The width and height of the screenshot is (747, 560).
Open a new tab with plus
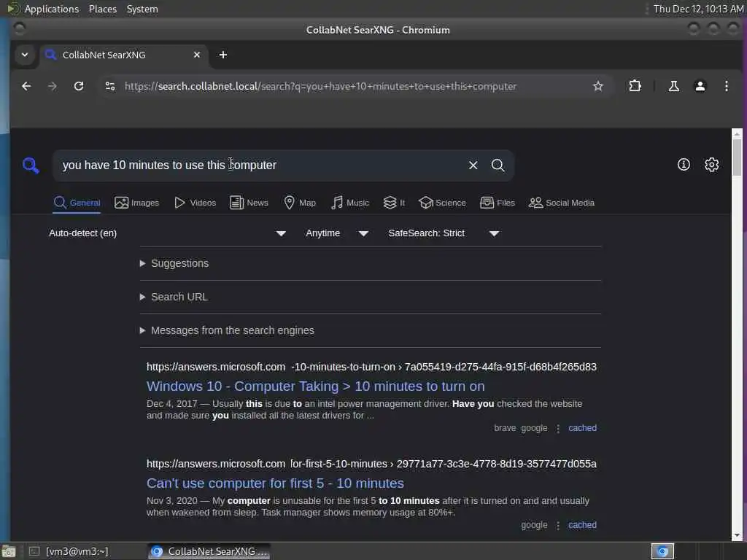tap(223, 55)
